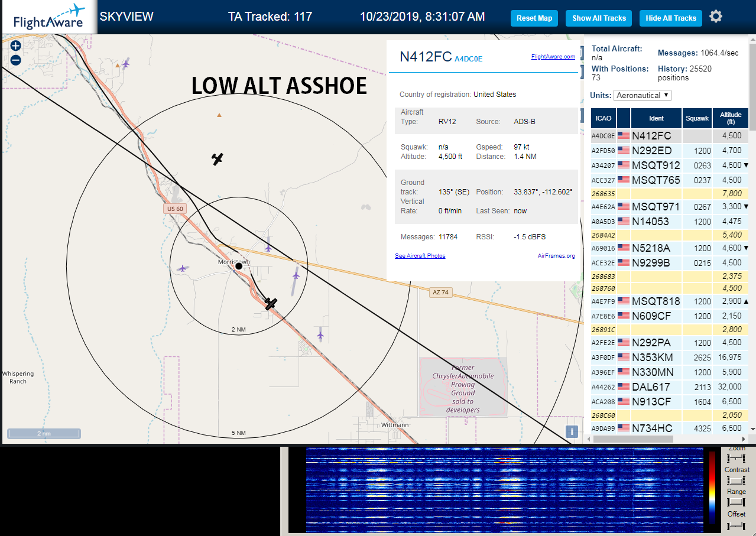This screenshot has width=756, height=536.
Task: Click Hide All Tracks button
Action: click(x=671, y=18)
